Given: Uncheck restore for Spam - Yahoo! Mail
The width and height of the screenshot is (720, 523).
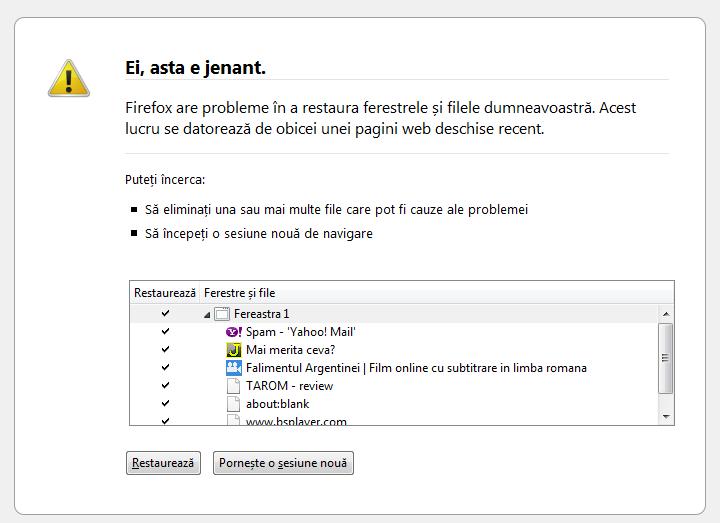Looking at the screenshot, I should [x=165, y=332].
